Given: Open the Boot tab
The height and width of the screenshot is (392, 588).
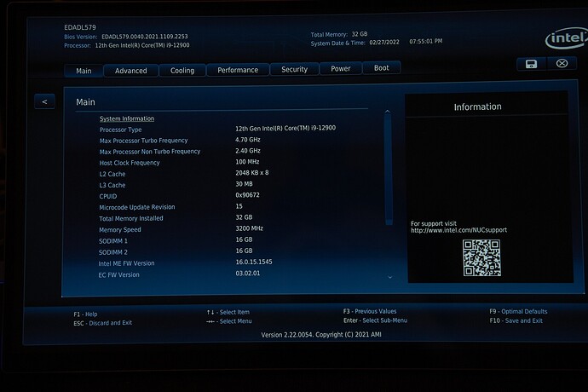Looking at the screenshot, I should [381, 68].
